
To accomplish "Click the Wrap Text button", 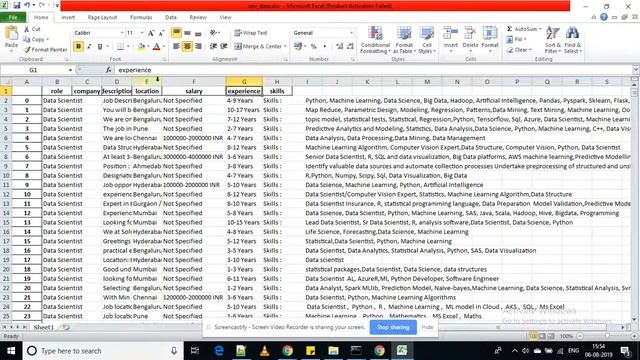I will click(251, 33).
